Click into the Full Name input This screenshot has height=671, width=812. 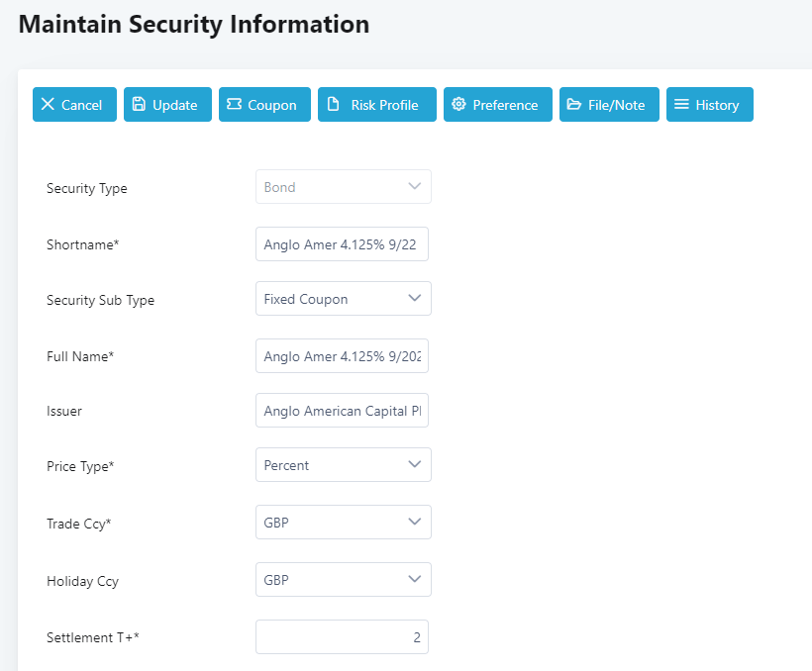coord(342,356)
